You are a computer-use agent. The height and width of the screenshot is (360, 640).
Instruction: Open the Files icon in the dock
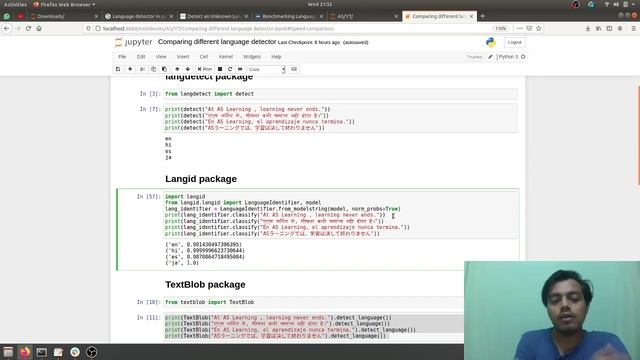pos(8,352)
